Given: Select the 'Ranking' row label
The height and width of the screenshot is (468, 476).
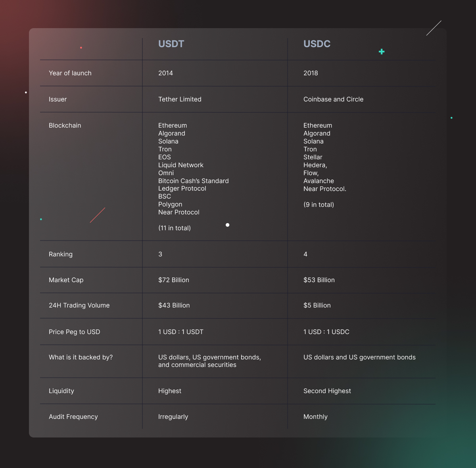Looking at the screenshot, I should [x=61, y=254].
